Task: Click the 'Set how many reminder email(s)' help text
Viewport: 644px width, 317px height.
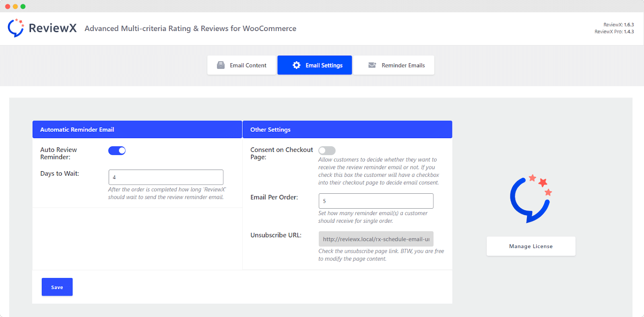Action: (x=373, y=217)
